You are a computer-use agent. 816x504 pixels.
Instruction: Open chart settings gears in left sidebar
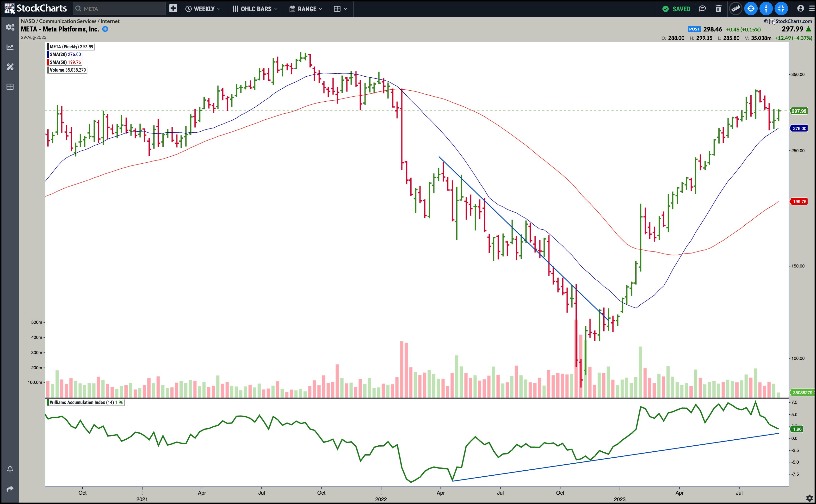click(10, 27)
